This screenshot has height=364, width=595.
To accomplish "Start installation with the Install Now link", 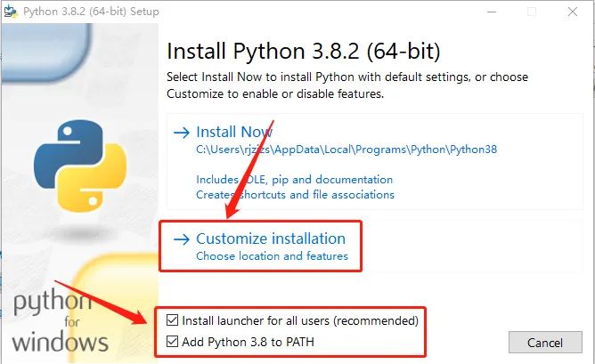I will (234, 132).
